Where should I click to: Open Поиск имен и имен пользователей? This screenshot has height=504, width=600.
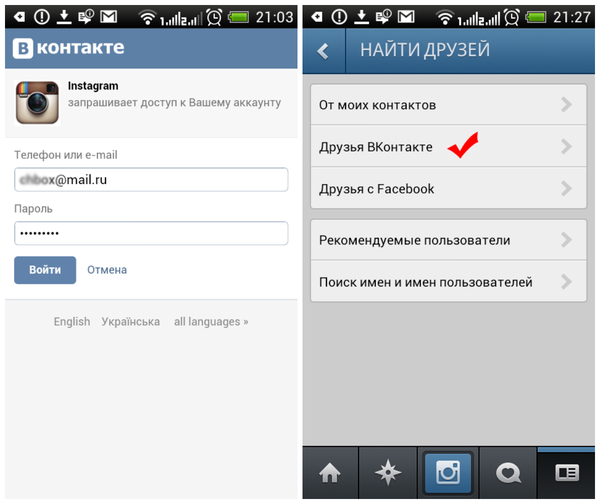(x=448, y=282)
